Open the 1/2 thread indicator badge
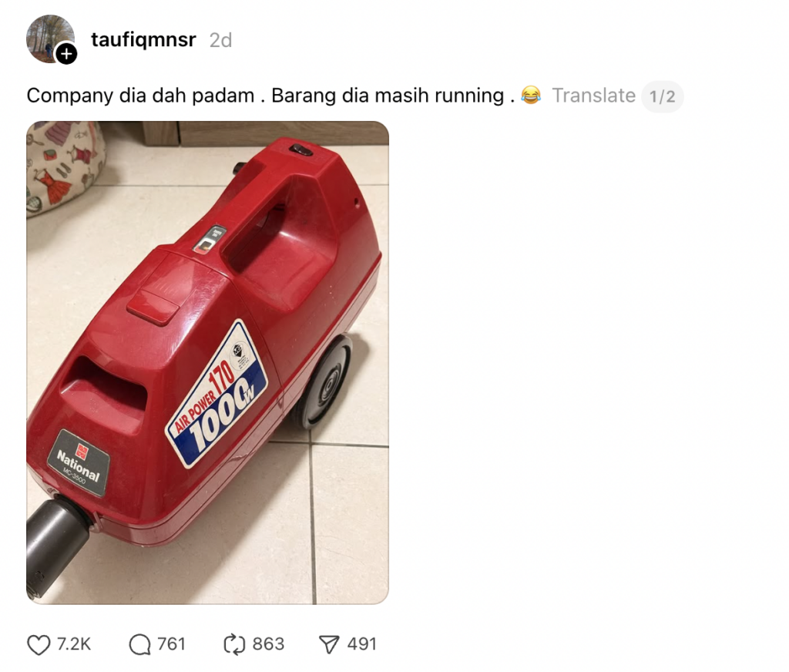 (662, 96)
